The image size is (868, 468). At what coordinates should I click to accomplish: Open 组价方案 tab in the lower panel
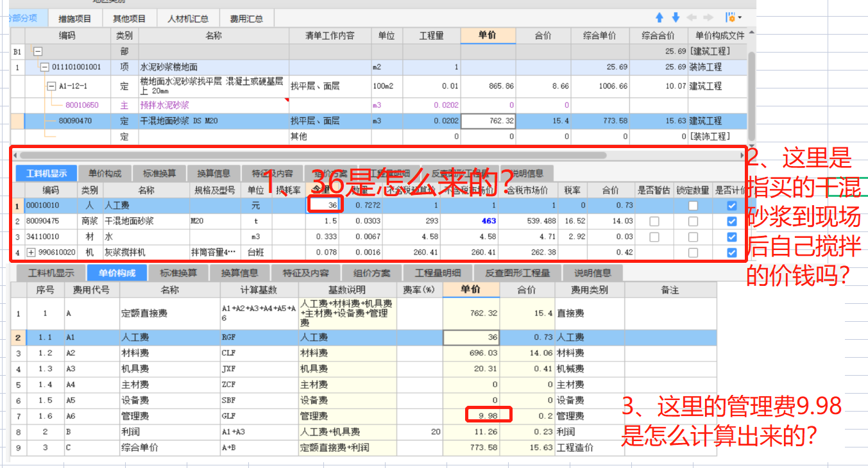point(371,273)
